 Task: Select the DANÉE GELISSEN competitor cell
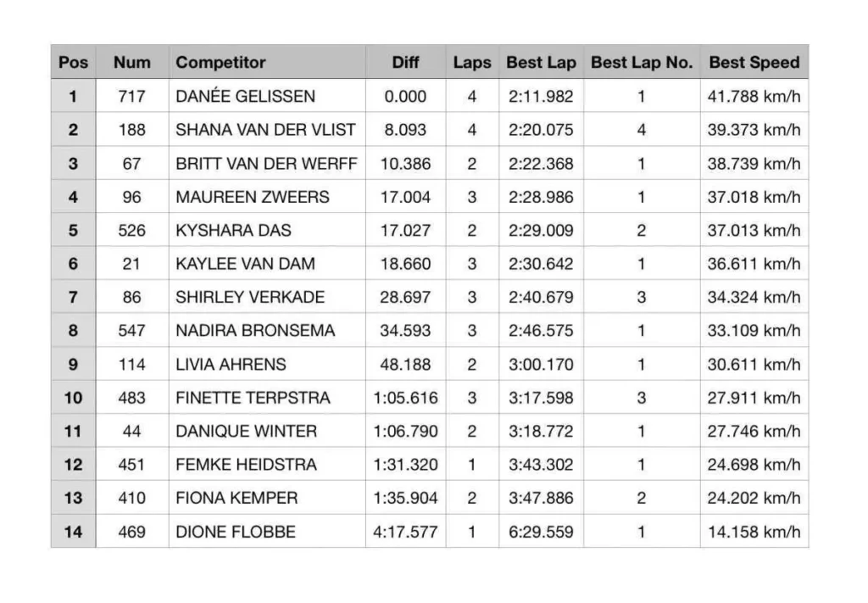[267, 96]
